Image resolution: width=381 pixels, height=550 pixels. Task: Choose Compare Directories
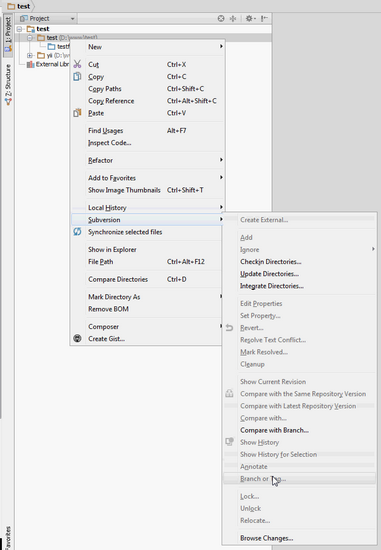(118, 279)
